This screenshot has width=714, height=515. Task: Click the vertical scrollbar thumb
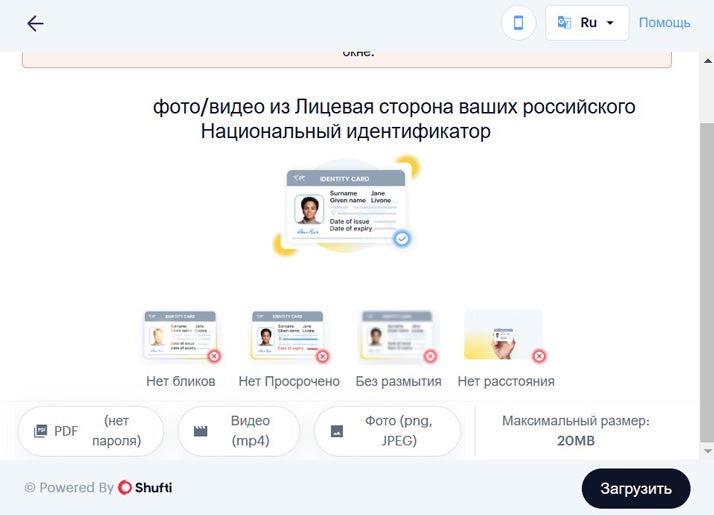tap(707, 282)
